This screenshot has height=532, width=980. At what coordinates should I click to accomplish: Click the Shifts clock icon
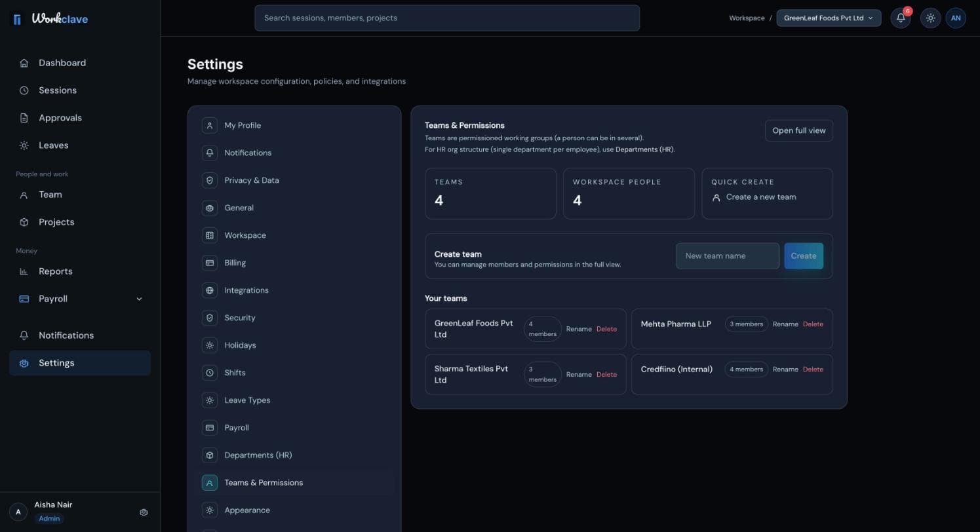click(x=210, y=373)
